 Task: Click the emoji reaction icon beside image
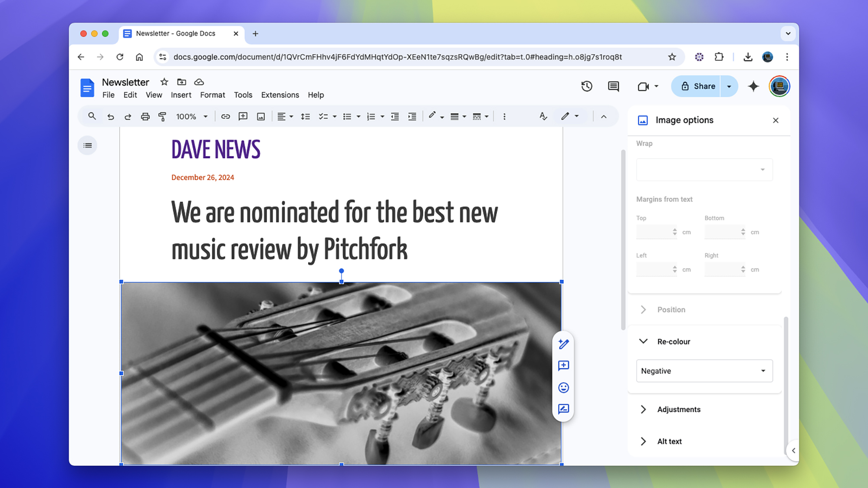563,387
